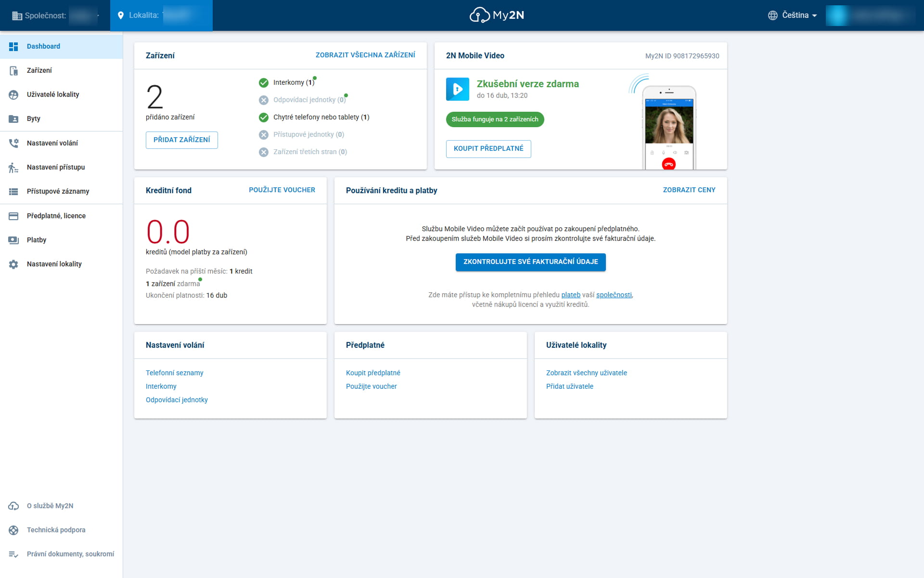
Task: Click the Právní dokumenty checklist icon
Action: [13, 554]
